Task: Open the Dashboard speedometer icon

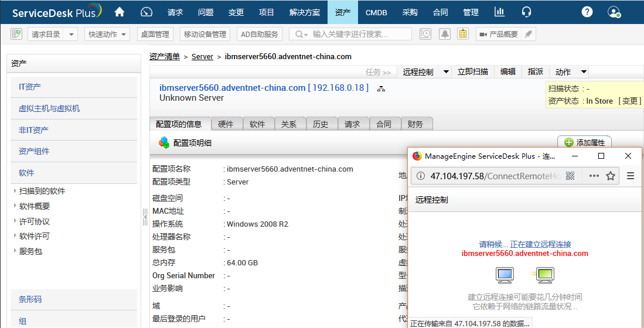Action: pyautogui.click(x=146, y=12)
